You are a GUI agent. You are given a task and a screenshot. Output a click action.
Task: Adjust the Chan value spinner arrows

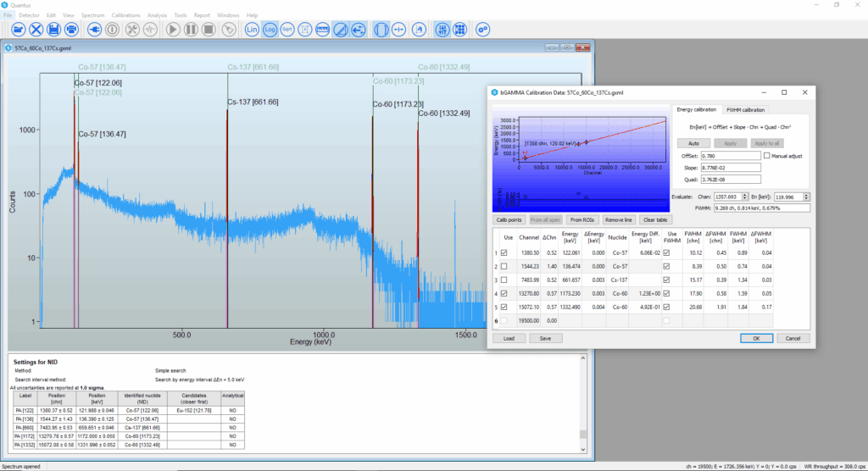click(745, 197)
